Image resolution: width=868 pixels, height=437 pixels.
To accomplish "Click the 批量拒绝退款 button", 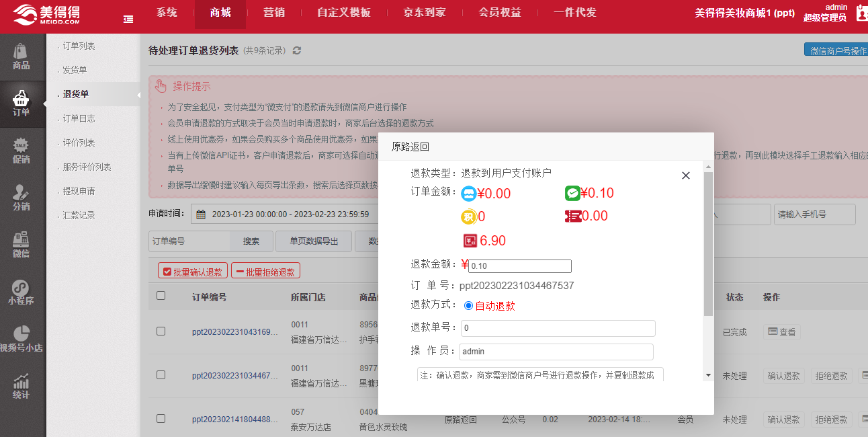I will 265,272.
